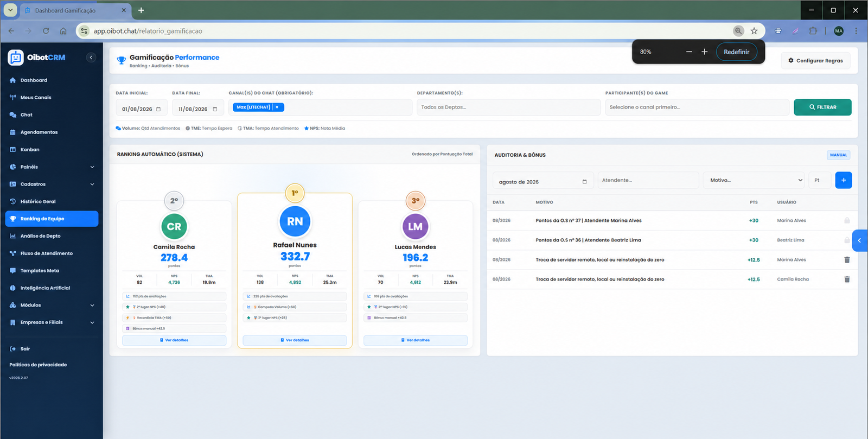Open Ver detalhes for Lucas Mendes

[x=416, y=340]
